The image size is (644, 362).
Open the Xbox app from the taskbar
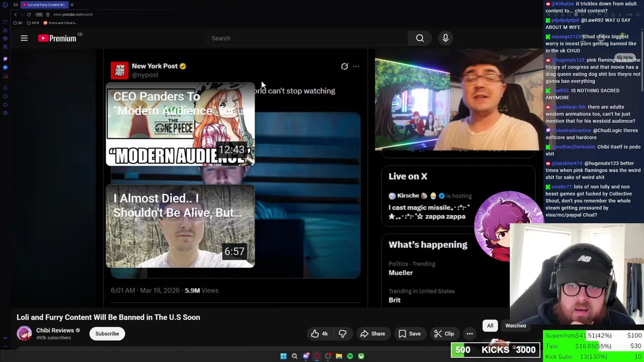[361, 356]
